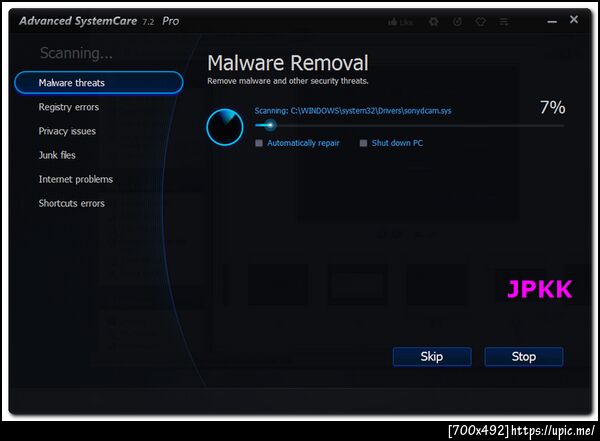Enable the Automatically repair checkbox
Screen dimensions: 600x441
259,143
